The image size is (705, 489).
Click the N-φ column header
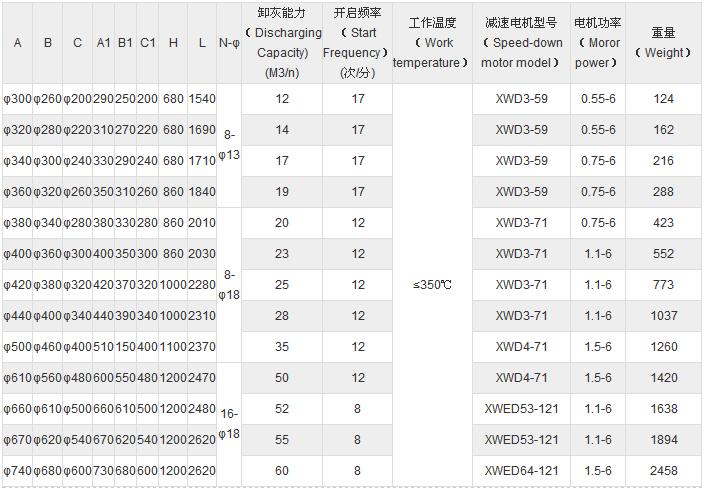(x=229, y=43)
